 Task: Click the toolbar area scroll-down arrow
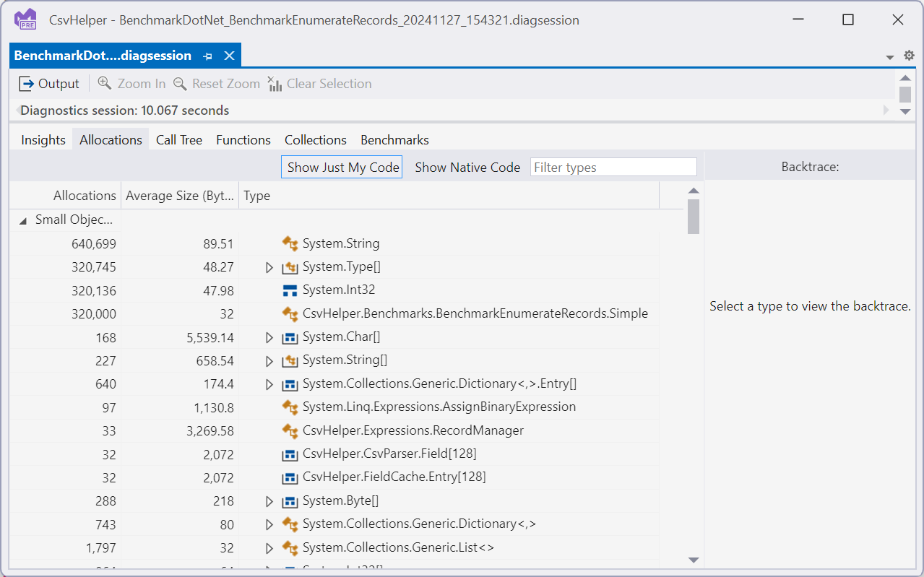[x=905, y=111]
